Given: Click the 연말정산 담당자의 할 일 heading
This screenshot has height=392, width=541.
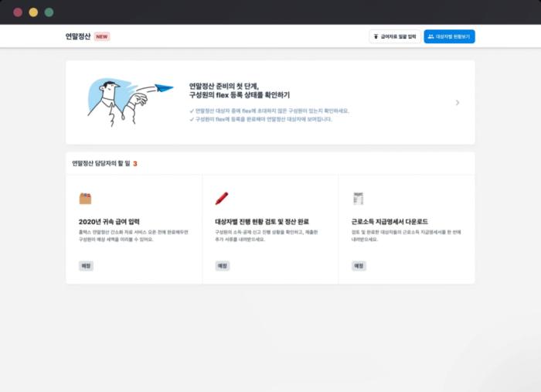Looking at the screenshot, I should pyautogui.click(x=101, y=163).
